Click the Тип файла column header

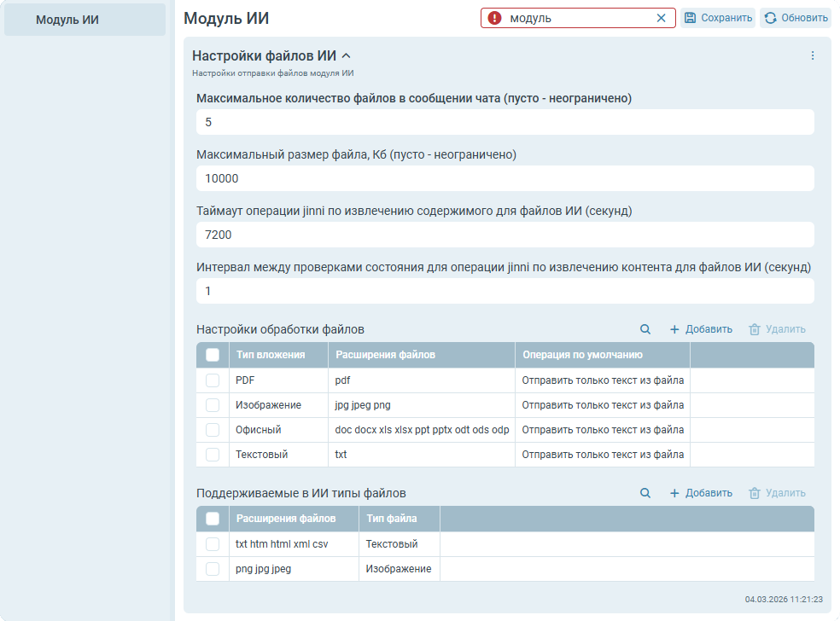pos(400,519)
